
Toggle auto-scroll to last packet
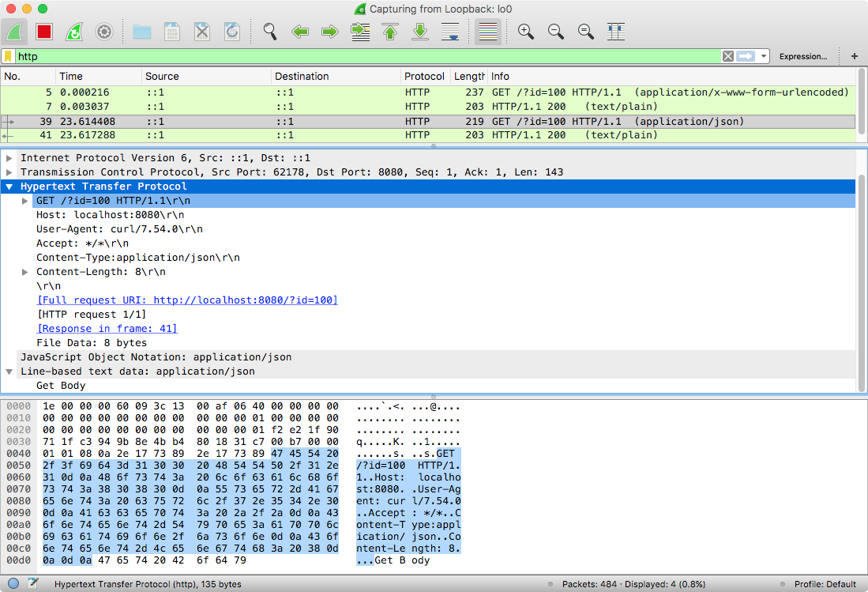pos(450,32)
